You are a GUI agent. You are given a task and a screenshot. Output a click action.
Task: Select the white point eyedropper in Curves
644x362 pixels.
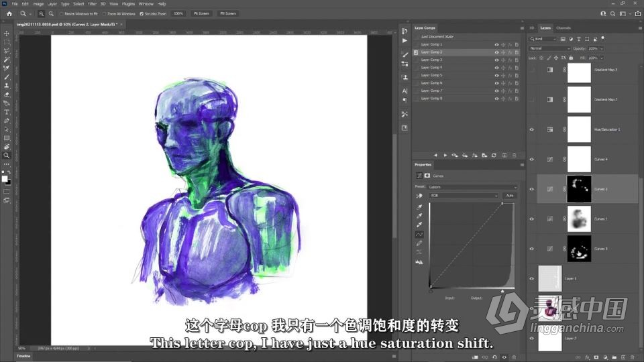419,225
